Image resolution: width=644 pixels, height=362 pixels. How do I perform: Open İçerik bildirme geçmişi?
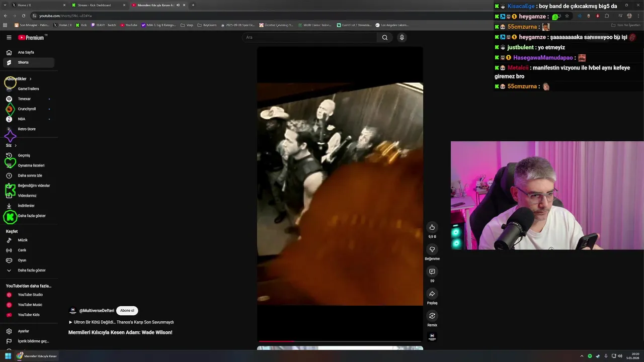29,341
